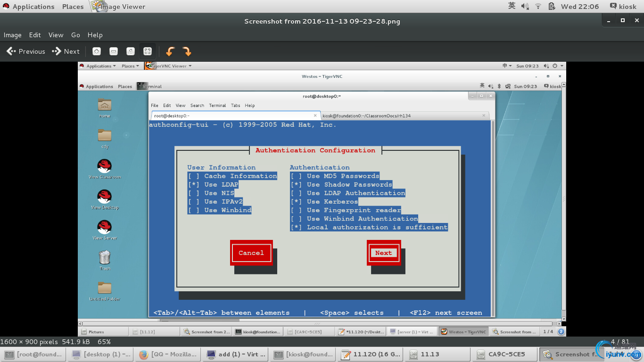
Task: Open the Help menu in Image Viewer menu bar
Action: (95, 35)
